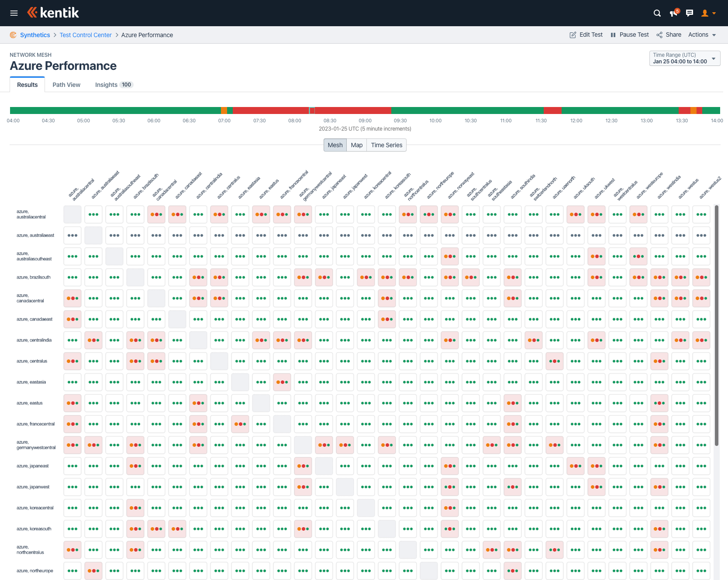Viewport: 728px width, 580px height.
Task: Open the Time Range (UTC) selector
Action: pos(685,58)
